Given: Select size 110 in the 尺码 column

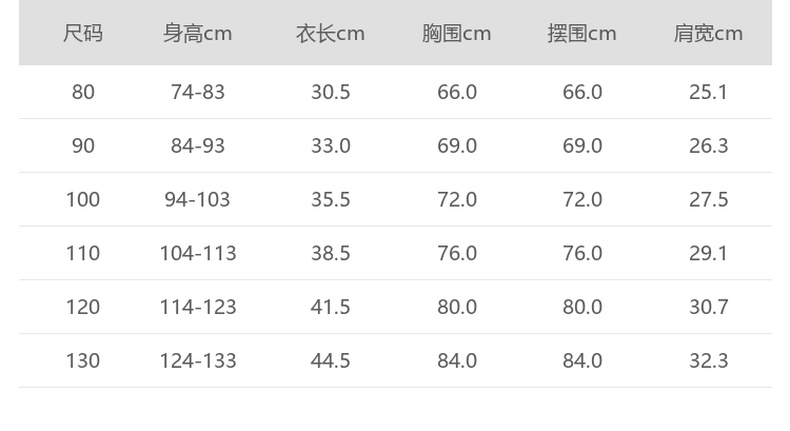Looking at the screenshot, I should coord(83,253).
